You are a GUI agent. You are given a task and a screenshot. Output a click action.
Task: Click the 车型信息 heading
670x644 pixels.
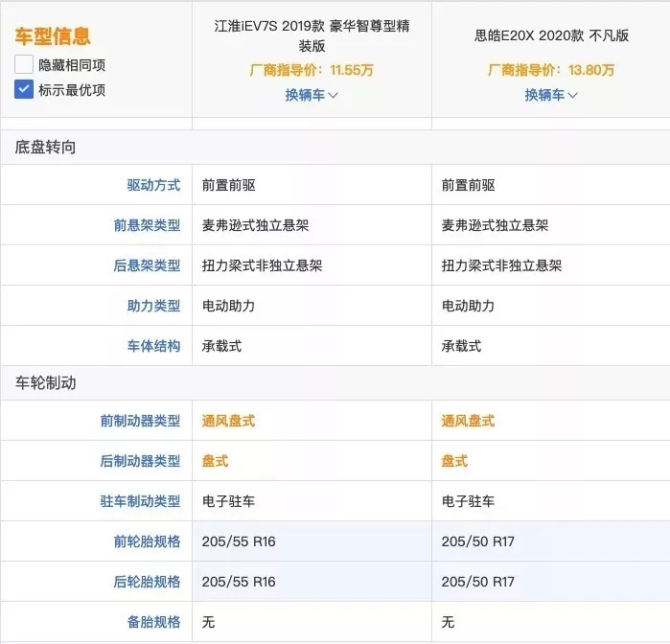[53, 35]
